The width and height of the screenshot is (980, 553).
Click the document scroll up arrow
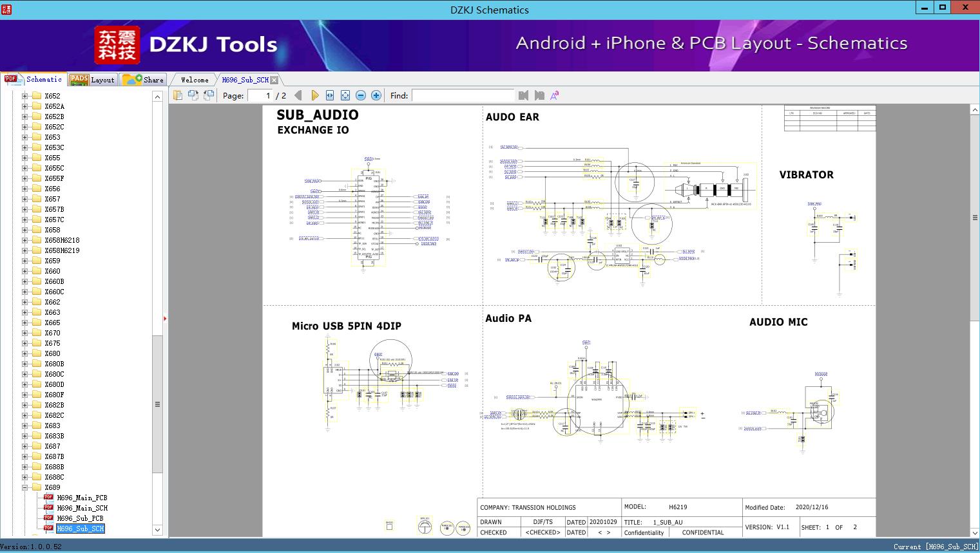[975, 110]
